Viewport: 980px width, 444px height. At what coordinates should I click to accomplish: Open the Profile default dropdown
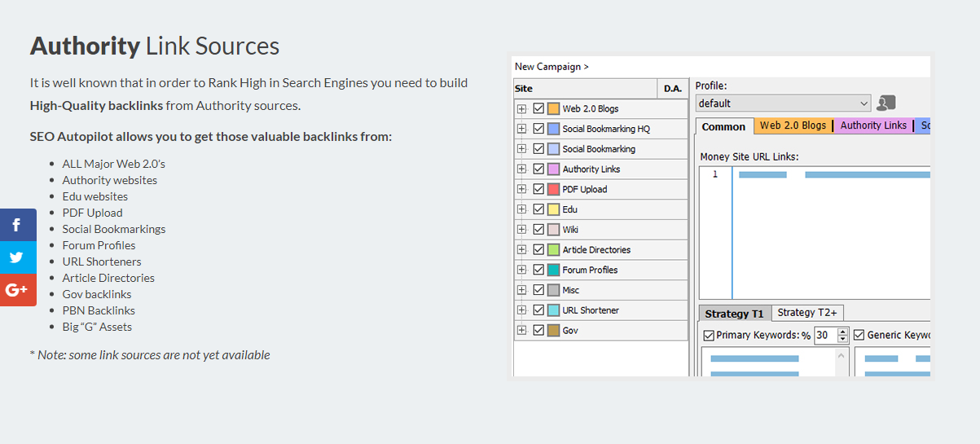pos(864,103)
